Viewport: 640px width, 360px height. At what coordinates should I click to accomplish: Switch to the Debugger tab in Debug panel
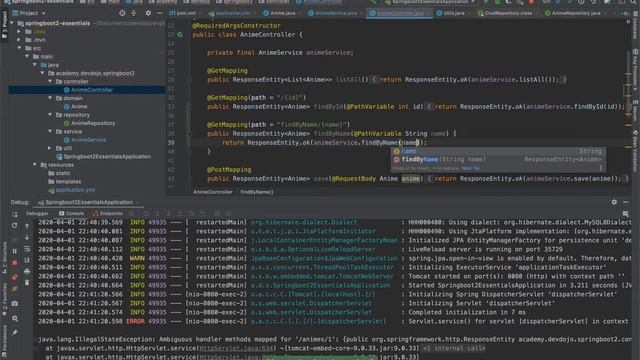[37, 213]
